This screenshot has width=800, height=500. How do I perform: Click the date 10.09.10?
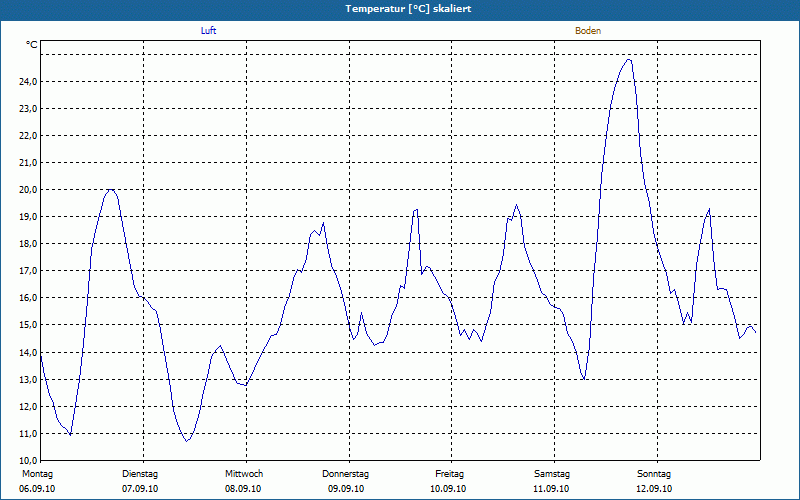(448, 489)
